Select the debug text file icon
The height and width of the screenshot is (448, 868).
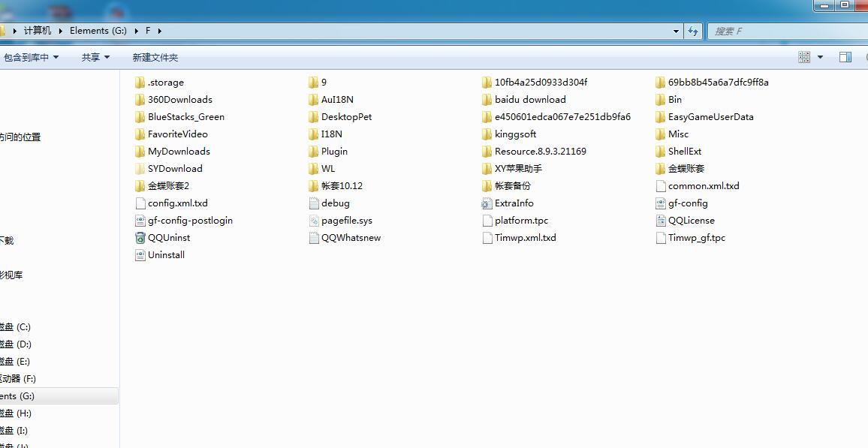coord(314,203)
